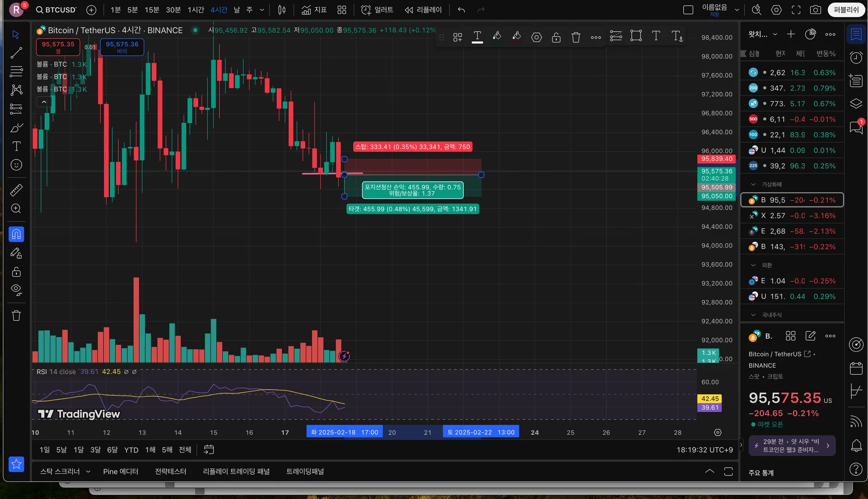868x499 pixels.
Task: Open the alerts clock icon in right sidebar
Action: (x=856, y=57)
